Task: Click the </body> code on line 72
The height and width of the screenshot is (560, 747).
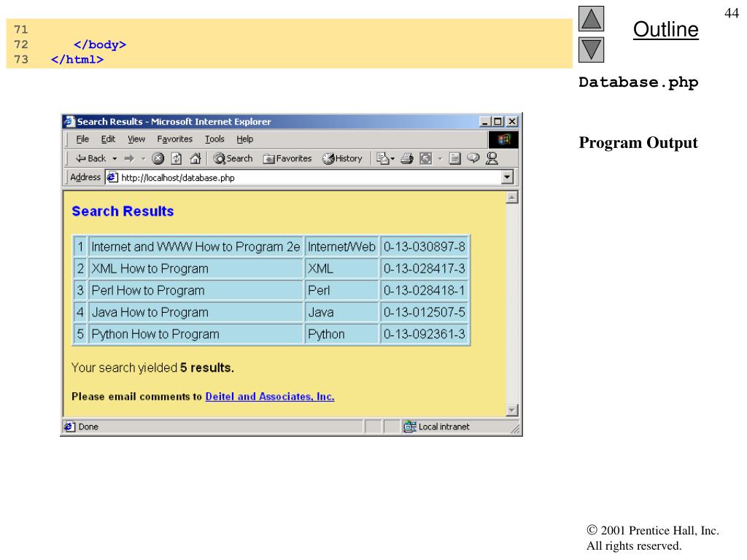Action: point(100,44)
